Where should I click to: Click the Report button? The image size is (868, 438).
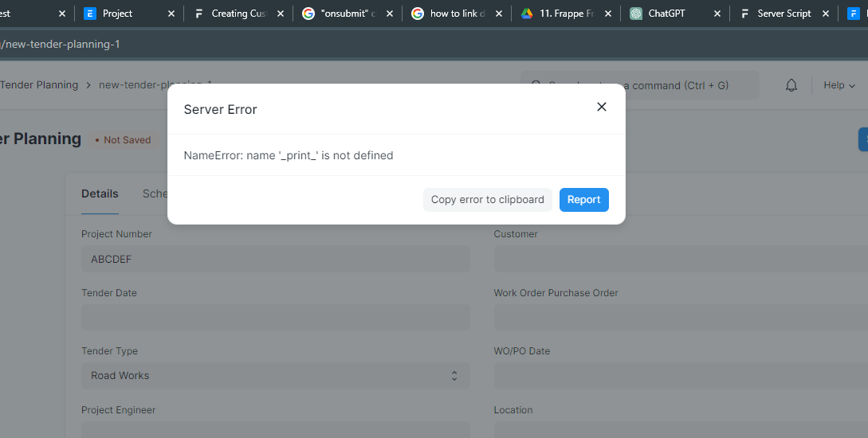tap(584, 200)
